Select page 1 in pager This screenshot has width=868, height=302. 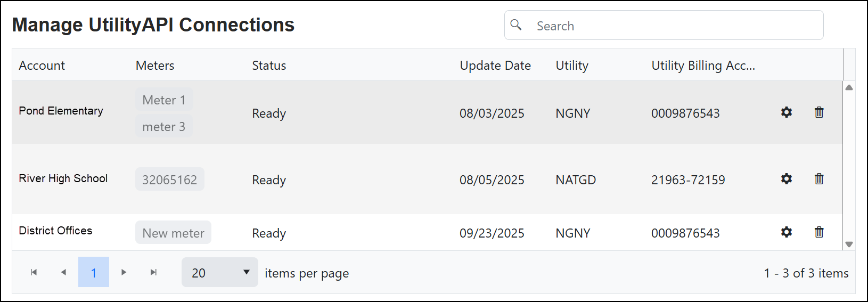(94, 272)
